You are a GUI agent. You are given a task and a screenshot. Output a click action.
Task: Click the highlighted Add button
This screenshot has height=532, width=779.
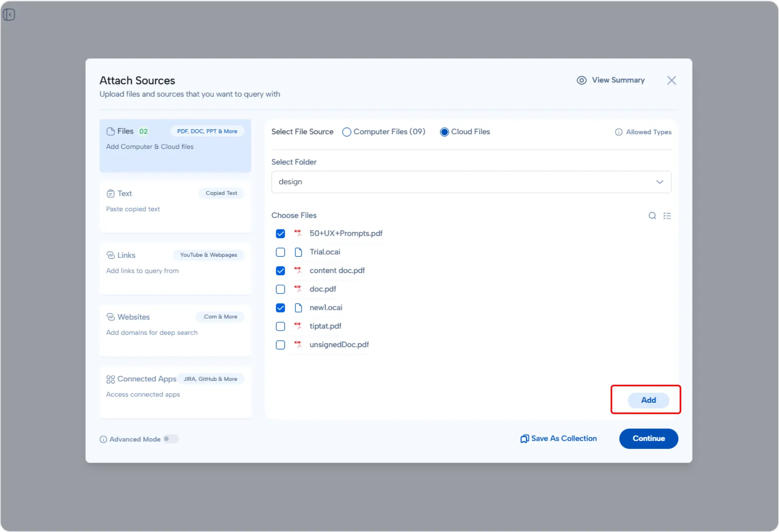point(648,400)
